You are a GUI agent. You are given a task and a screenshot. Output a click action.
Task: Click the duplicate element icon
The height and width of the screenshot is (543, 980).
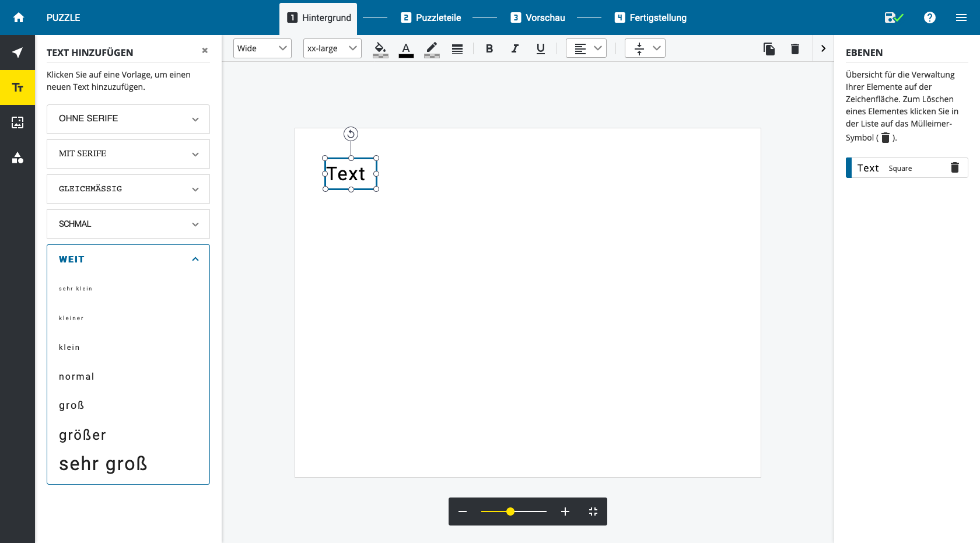click(x=769, y=49)
